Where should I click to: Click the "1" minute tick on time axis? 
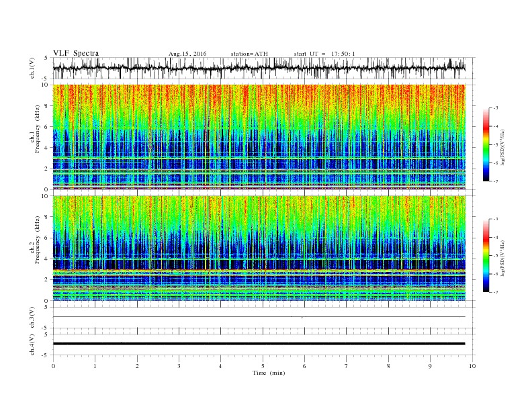point(95,366)
